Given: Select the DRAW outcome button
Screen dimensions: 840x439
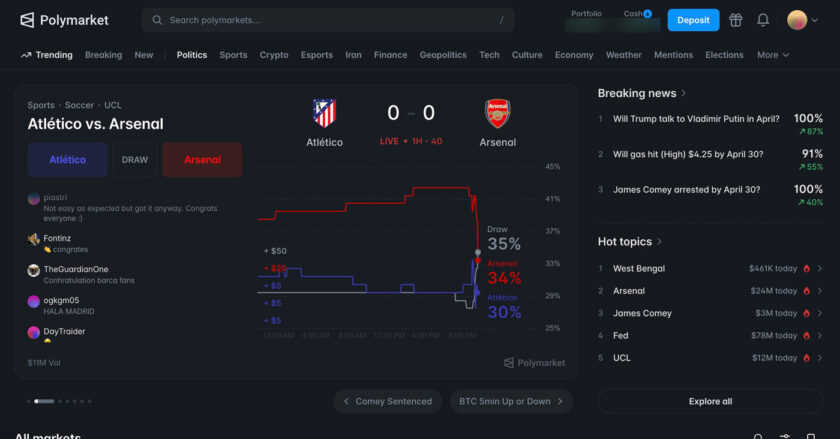Looking at the screenshot, I should click(x=135, y=160).
